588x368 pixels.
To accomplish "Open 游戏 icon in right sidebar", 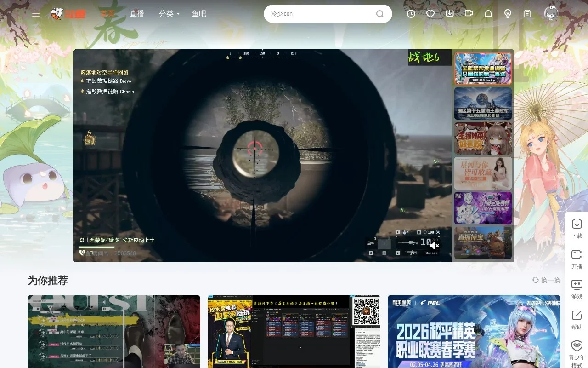I will coord(577,289).
